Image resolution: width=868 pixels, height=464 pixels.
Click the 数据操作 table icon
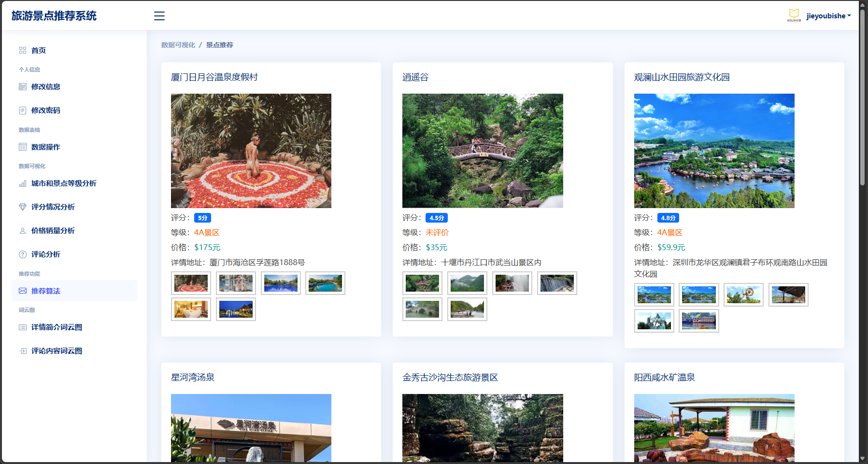(x=23, y=147)
